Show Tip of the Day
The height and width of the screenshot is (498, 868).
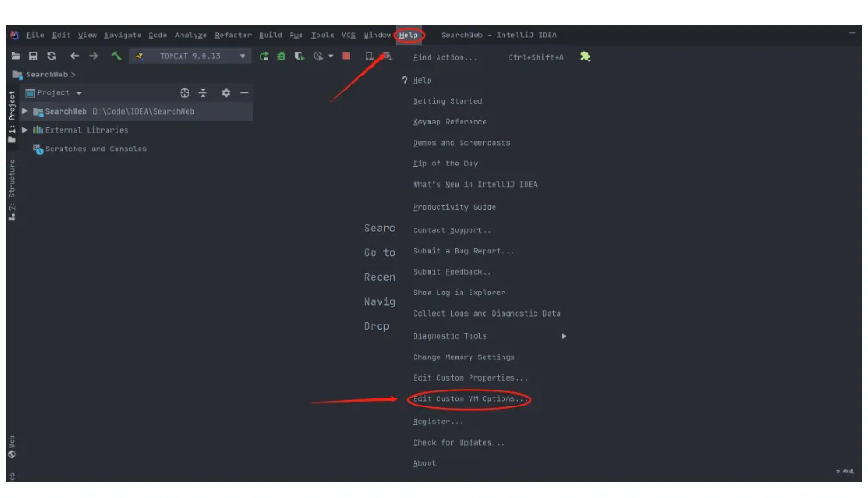pos(445,164)
